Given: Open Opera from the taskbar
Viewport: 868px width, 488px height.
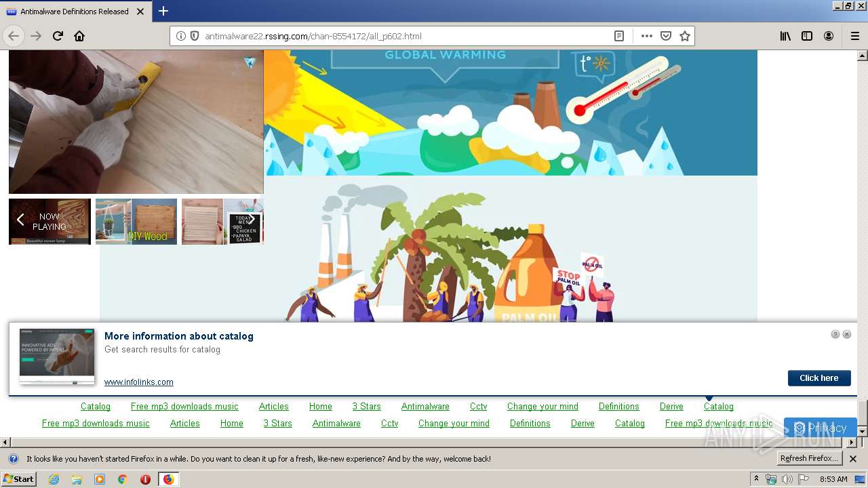Looking at the screenshot, I should (145, 479).
